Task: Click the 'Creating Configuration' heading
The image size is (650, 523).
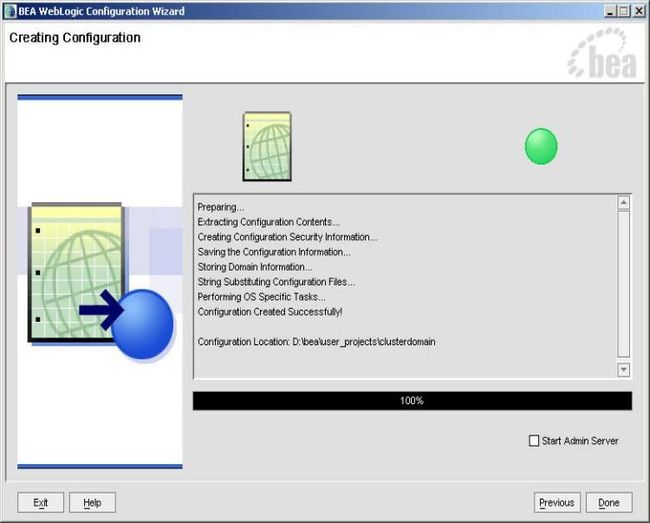Action: (75, 38)
